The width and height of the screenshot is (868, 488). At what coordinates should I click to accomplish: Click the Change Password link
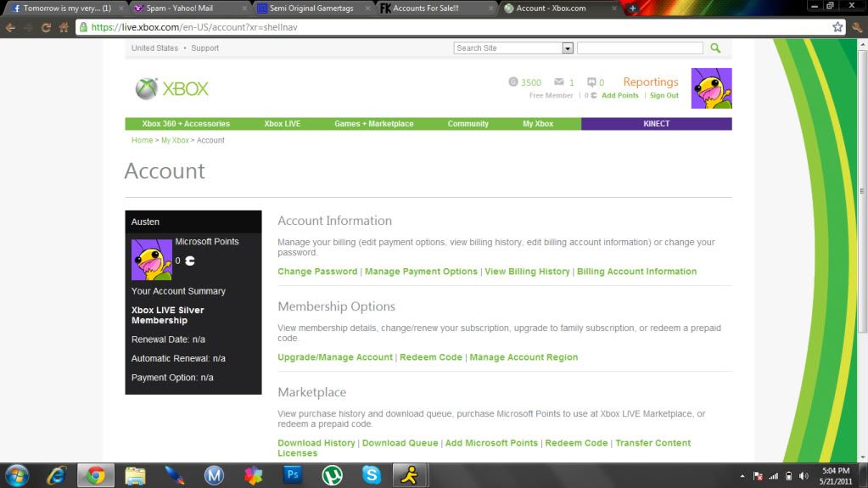tap(317, 272)
